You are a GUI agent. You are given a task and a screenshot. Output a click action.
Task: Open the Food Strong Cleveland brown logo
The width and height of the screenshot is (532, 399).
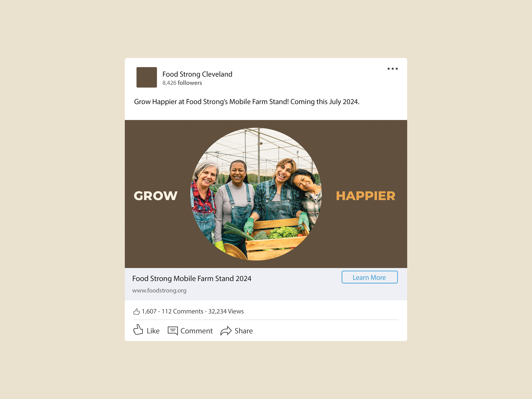pos(147,77)
